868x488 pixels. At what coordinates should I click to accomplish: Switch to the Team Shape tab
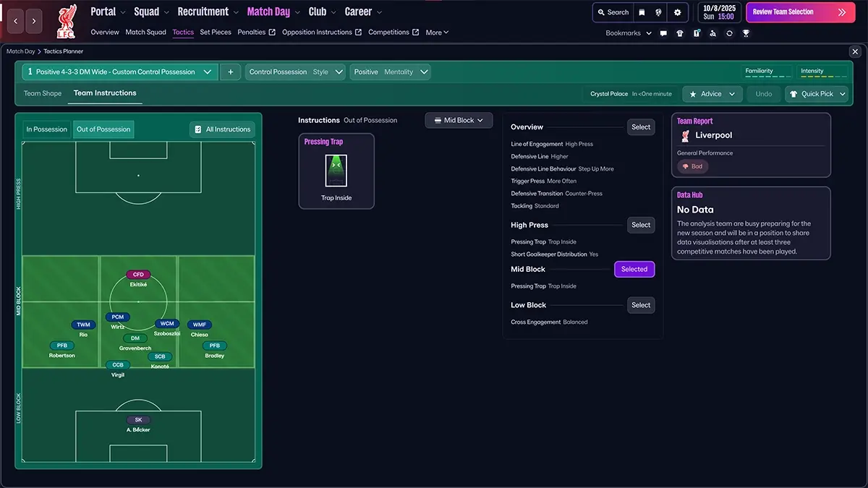(43, 93)
